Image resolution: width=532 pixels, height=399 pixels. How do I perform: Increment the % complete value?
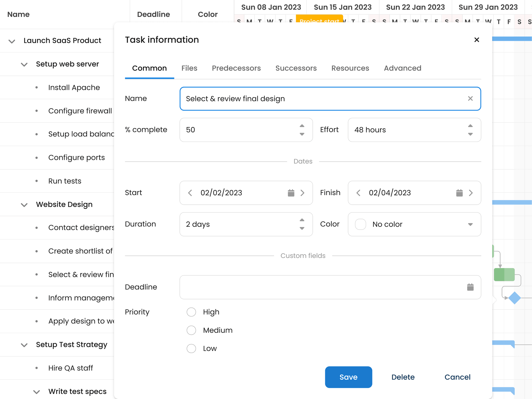(x=302, y=126)
